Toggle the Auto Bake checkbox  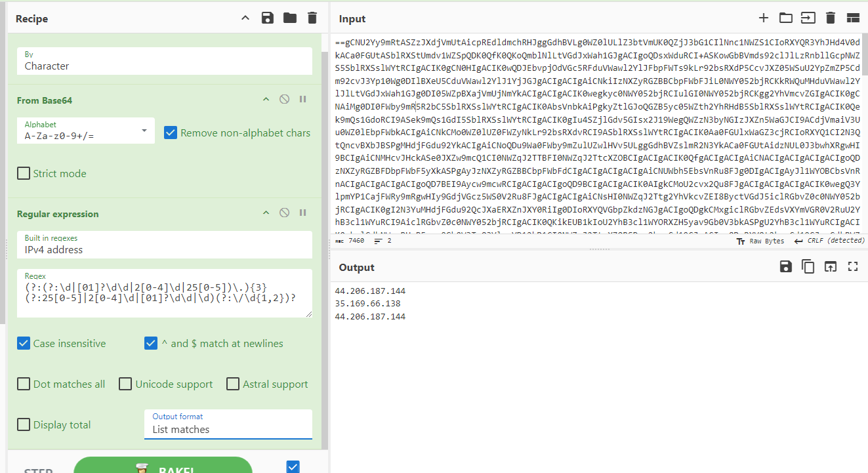click(293, 466)
